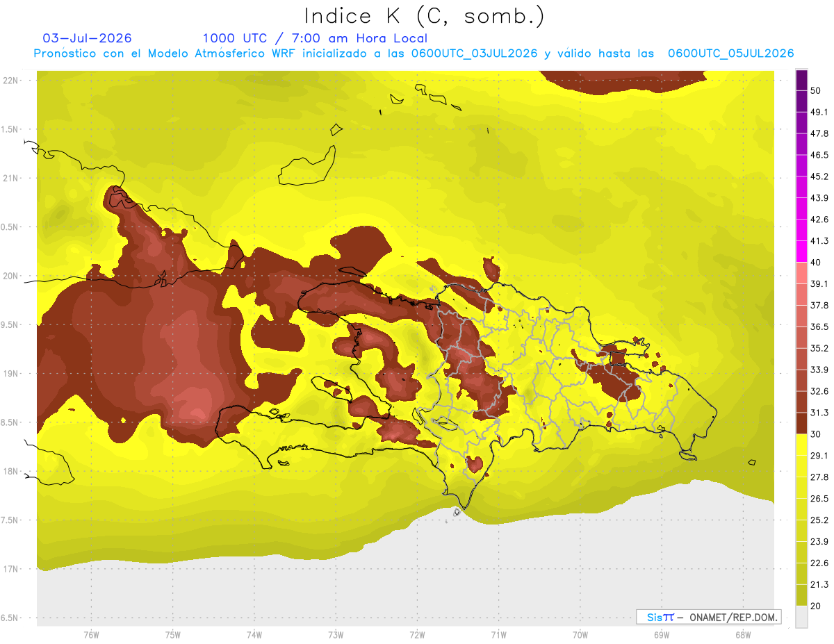This screenshot has height=644, width=834.
Task: Click the "Indice K (C, somb.)" title
Action: pyautogui.click(x=424, y=16)
